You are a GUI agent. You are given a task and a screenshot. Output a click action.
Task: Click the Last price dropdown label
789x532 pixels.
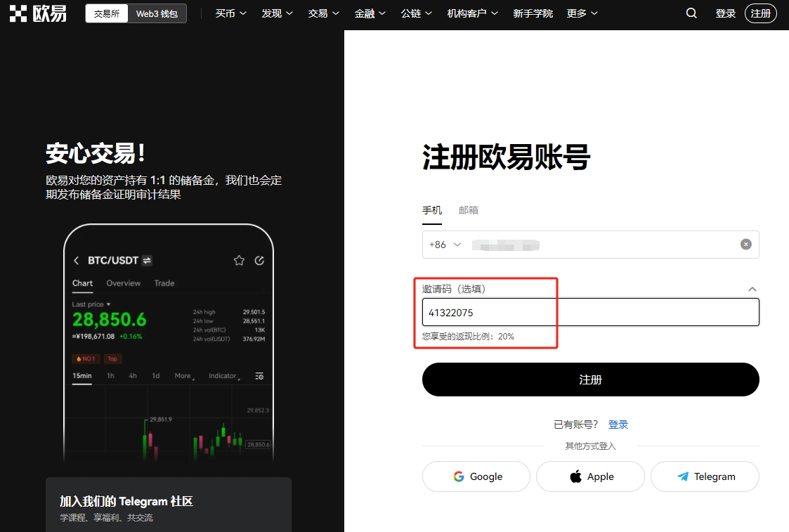click(91, 304)
